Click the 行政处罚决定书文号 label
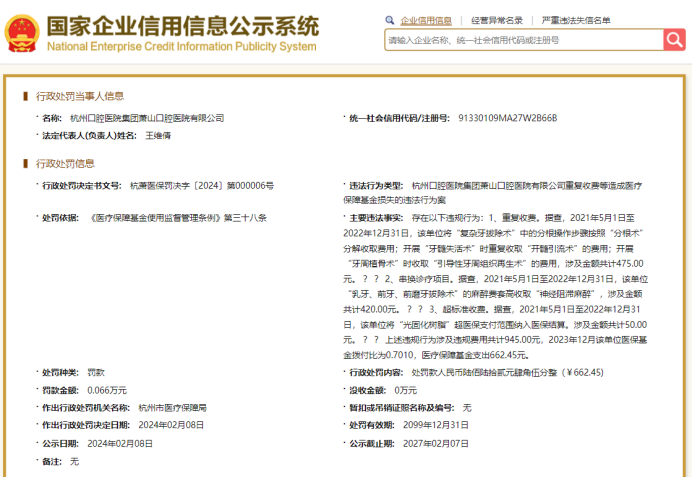Viewport: 692px width, 477px height. click(x=82, y=186)
